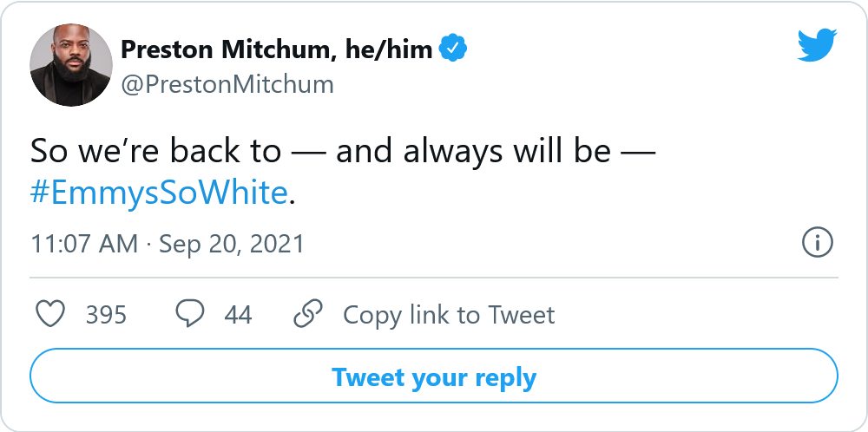Click the words 'and always will be'
868x432 pixels.
(474, 151)
